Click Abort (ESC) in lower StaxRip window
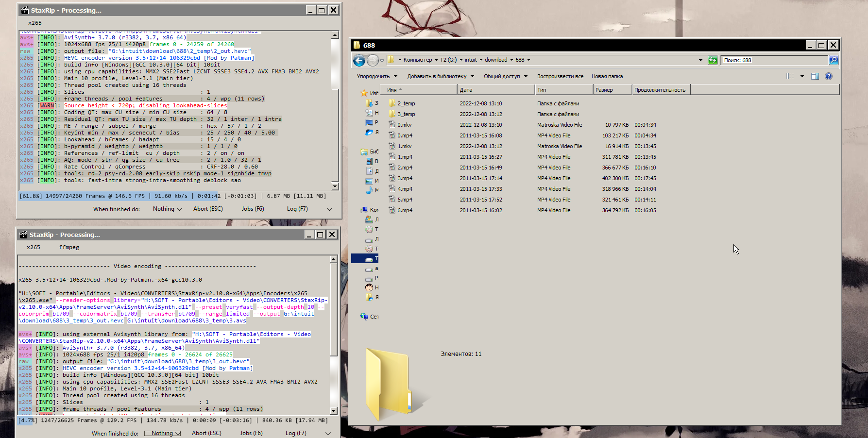868x438 pixels. [206, 433]
